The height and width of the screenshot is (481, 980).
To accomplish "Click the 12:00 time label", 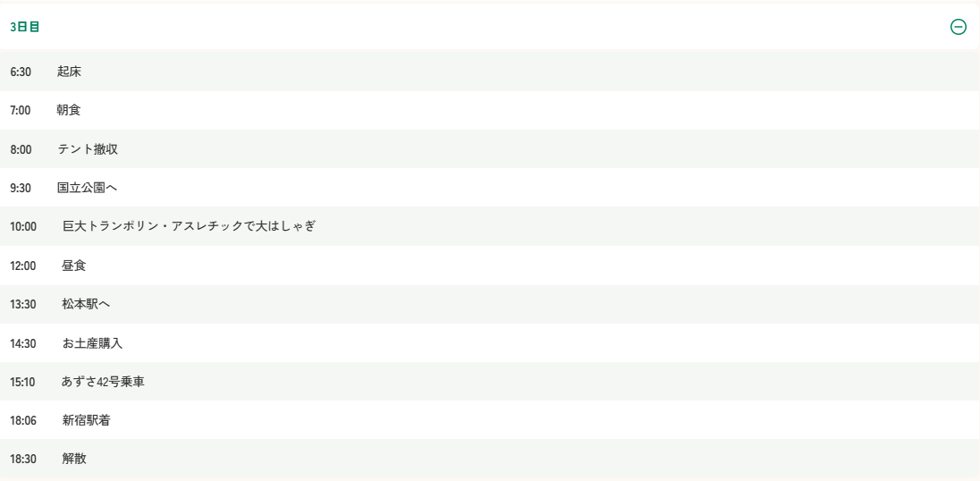I will [23, 266].
